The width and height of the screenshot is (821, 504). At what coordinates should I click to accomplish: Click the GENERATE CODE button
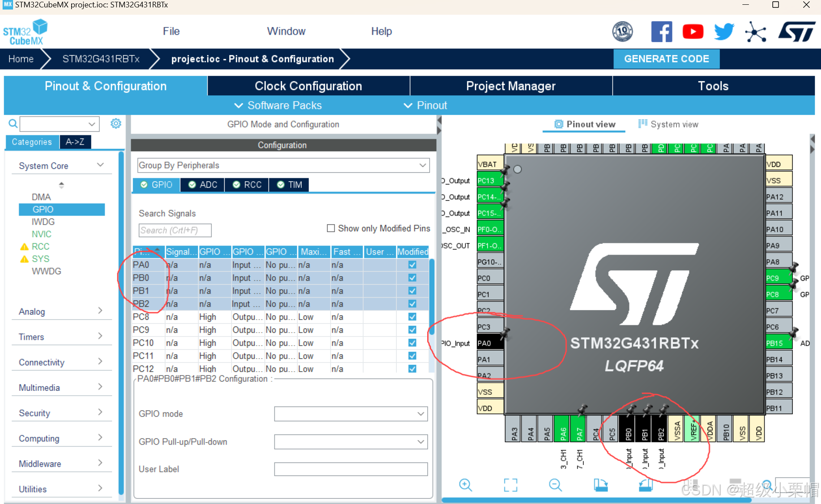point(666,59)
